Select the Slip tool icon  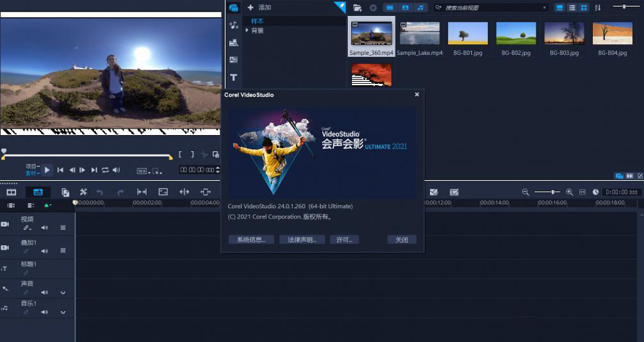pyautogui.click(x=142, y=191)
